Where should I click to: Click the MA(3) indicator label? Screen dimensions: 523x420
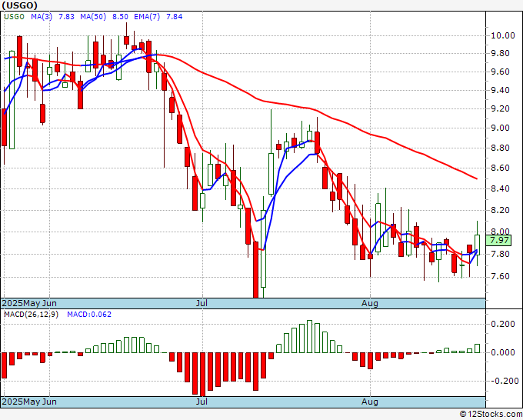click(x=42, y=17)
